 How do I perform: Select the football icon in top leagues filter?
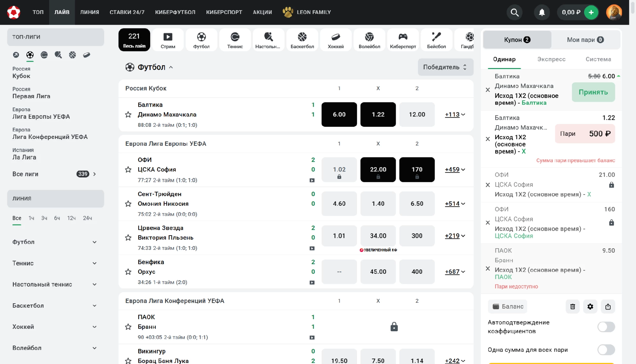point(30,55)
